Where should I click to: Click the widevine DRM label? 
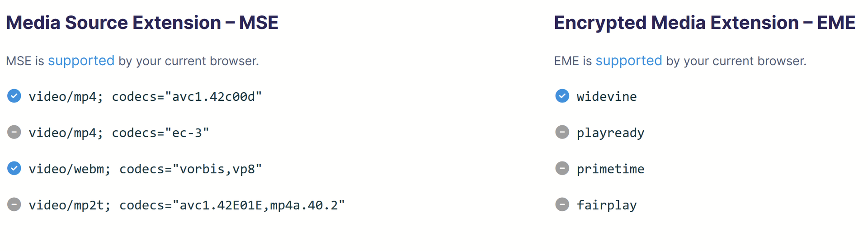[606, 97]
